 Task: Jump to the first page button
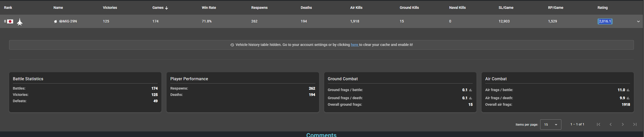(599, 124)
